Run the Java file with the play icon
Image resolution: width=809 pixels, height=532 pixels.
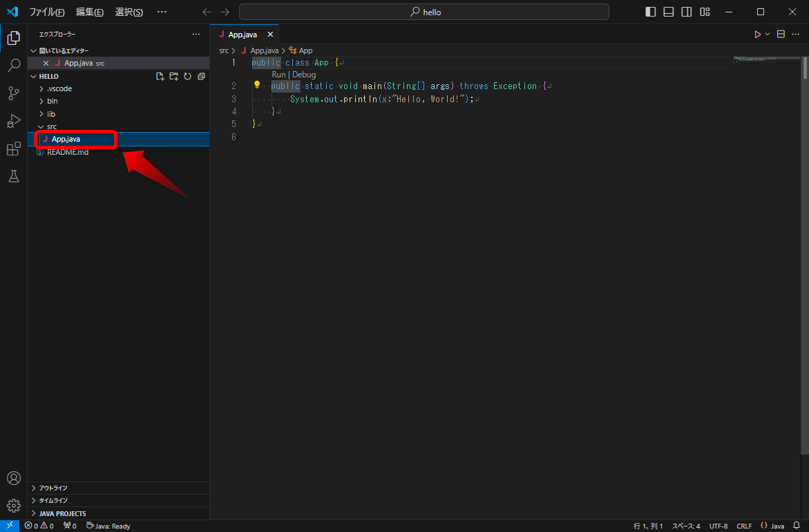coord(757,33)
